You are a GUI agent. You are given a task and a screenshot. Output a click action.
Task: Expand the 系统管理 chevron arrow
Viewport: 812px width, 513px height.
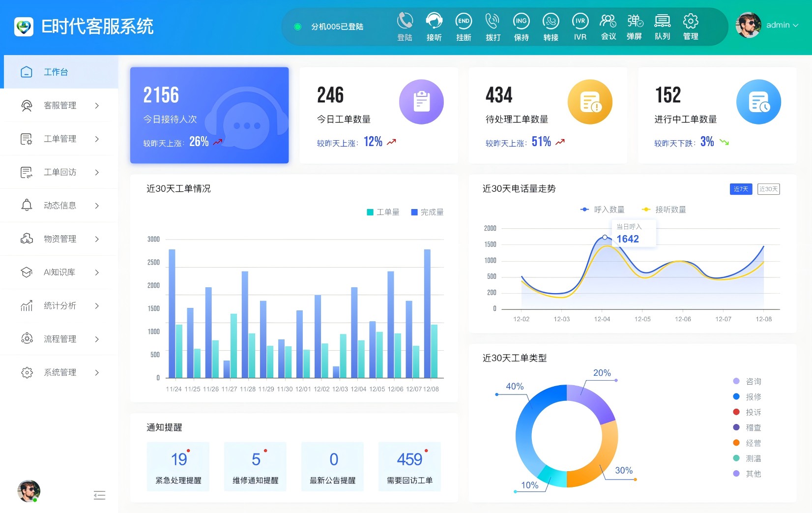pyautogui.click(x=97, y=372)
